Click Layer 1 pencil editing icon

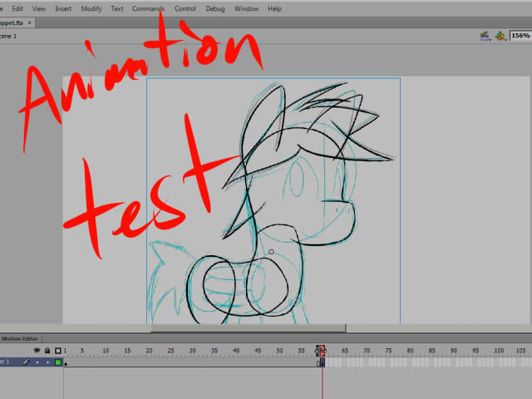(x=26, y=362)
